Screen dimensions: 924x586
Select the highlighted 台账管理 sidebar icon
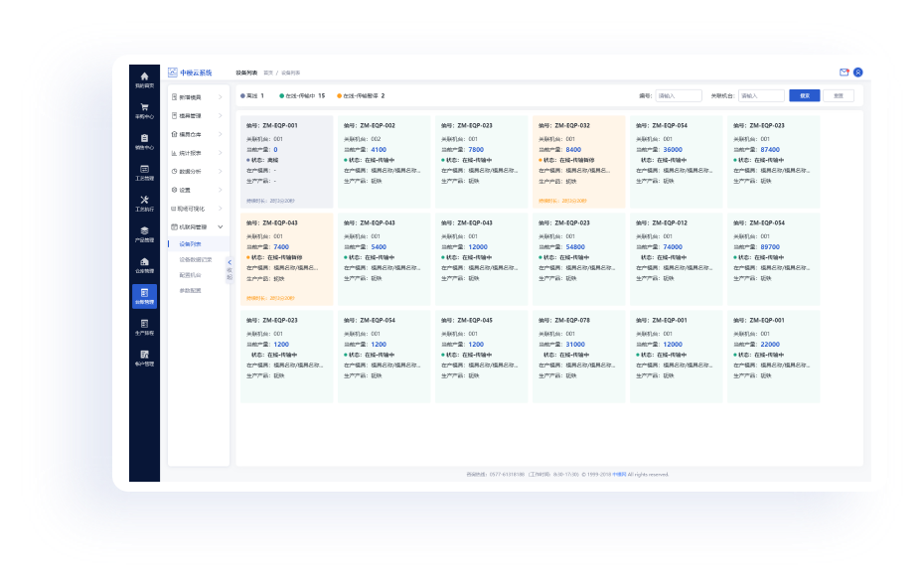click(x=144, y=296)
